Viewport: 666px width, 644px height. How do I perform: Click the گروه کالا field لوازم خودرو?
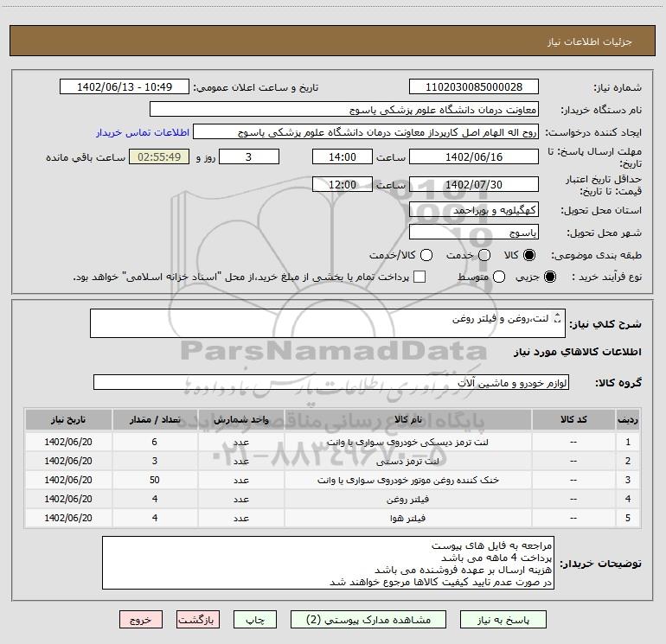pos(331,382)
